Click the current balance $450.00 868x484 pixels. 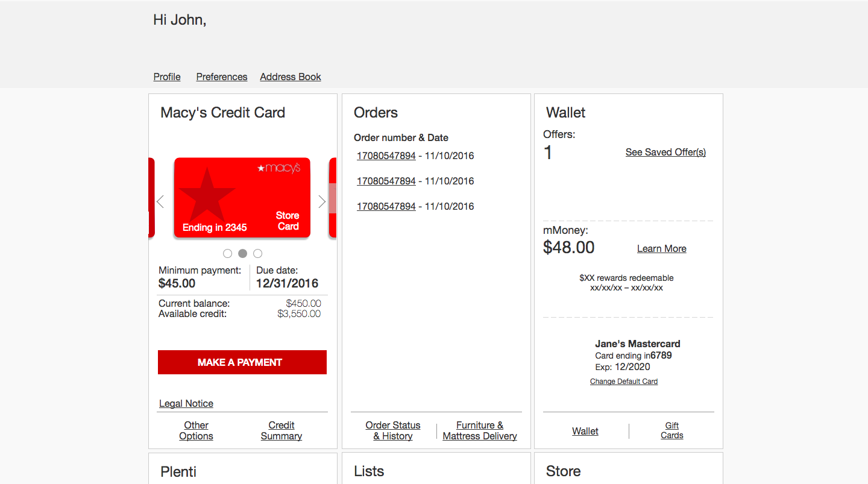[304, 303]
